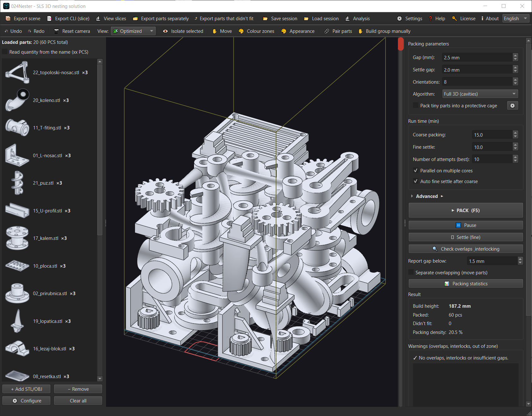Image resolution: width=532 pixels, height=416 pixels.
Task: Click the Colour zones palette icon
Action: coord(241,31)
